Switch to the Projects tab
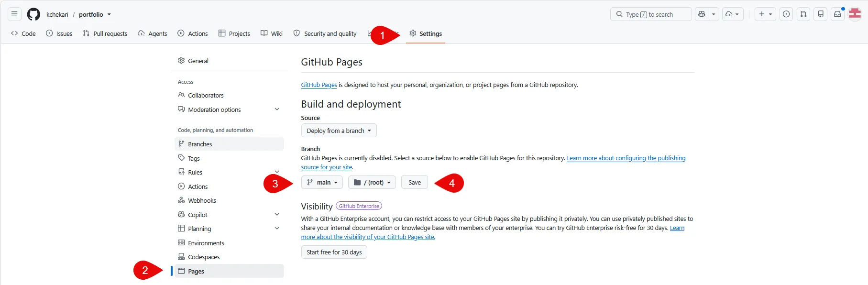Viewport: 868px width, 285px height. pos(234,33)
